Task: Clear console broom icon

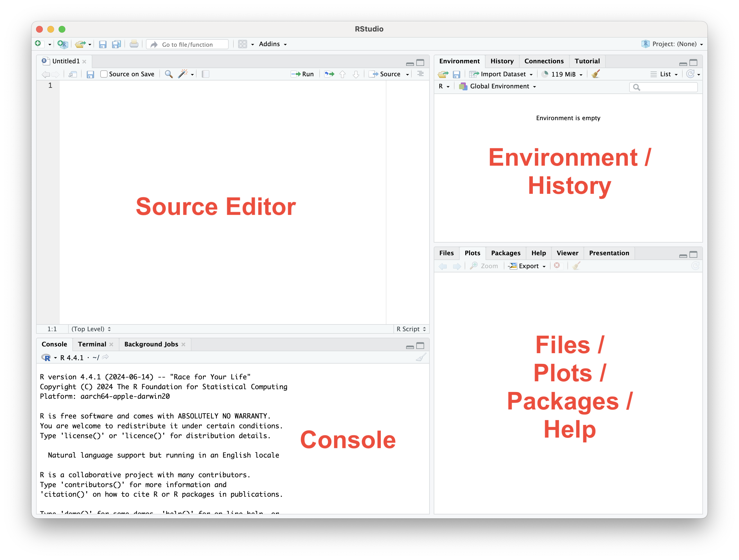Action: click(421, 357)
